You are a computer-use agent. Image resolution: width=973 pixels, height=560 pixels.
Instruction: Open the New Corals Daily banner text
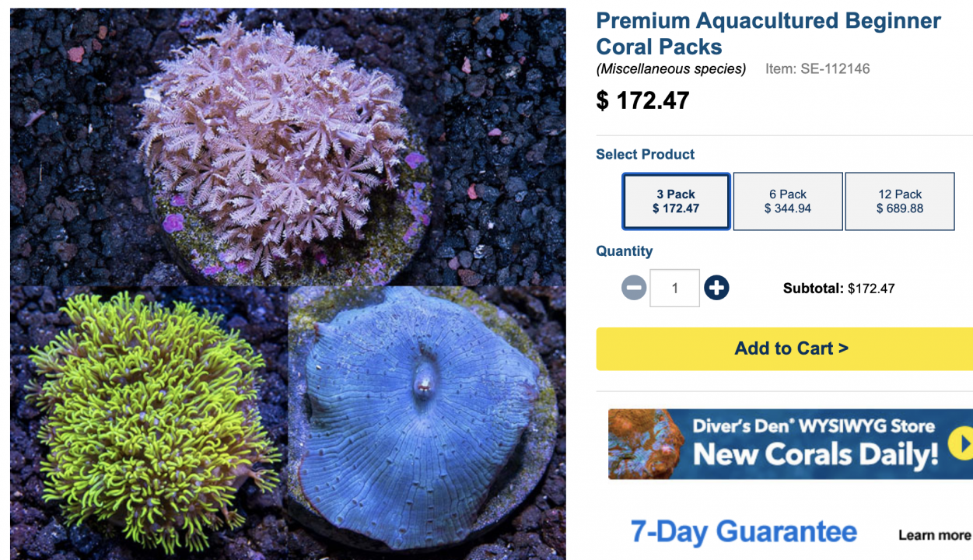[x=815, y=454]
